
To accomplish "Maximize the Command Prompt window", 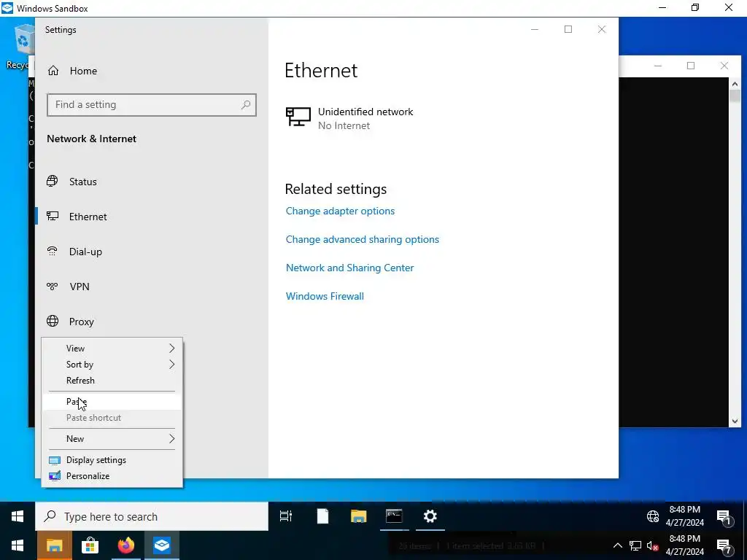I will tap(691, 66).
